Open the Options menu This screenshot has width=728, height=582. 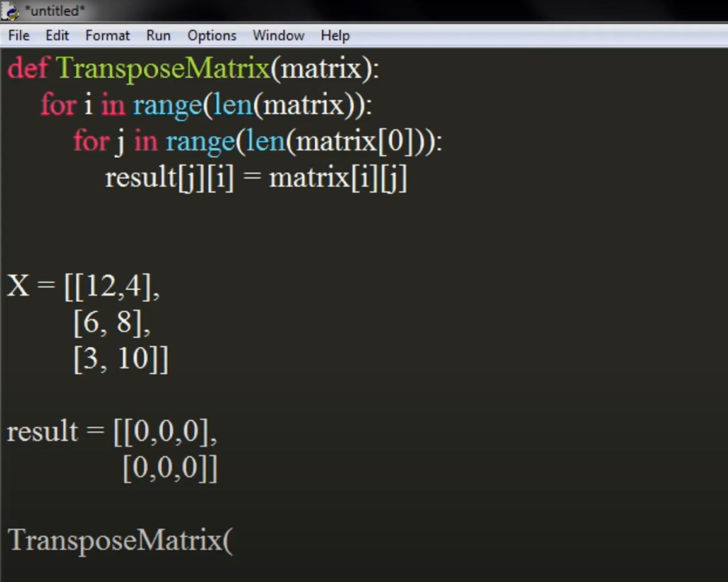[211, 35]
